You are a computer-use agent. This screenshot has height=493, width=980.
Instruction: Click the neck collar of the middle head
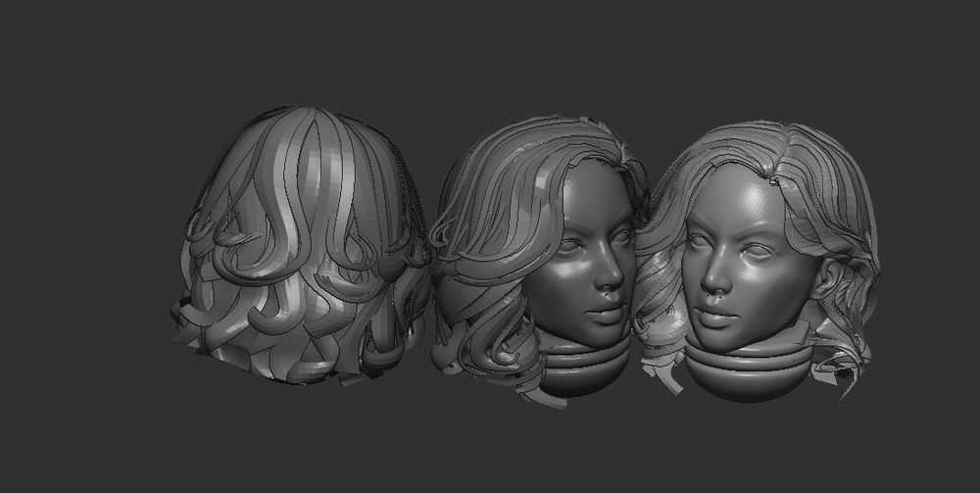coord(584,366)
